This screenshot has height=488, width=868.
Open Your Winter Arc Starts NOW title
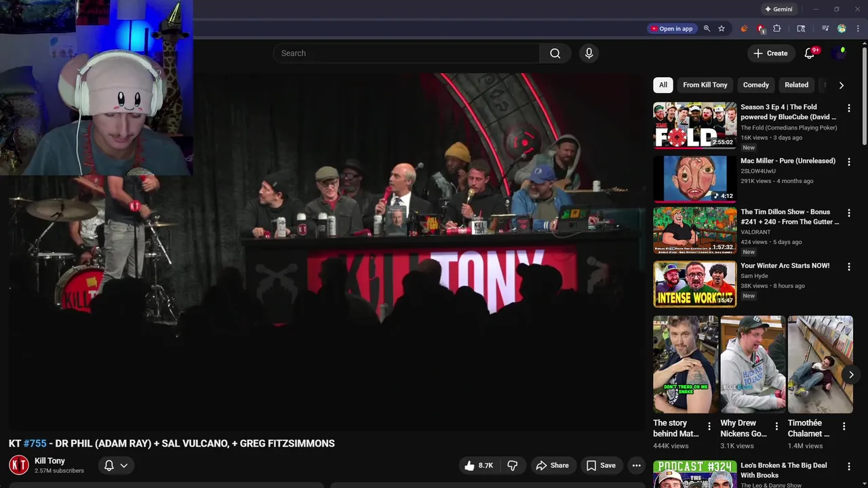pos(785,266)
